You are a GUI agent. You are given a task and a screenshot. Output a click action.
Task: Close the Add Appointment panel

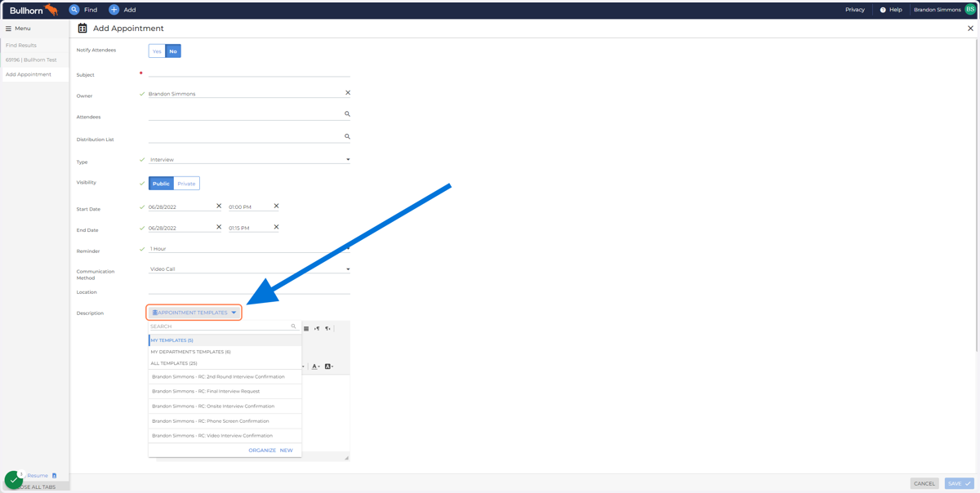tap(970, 29)
